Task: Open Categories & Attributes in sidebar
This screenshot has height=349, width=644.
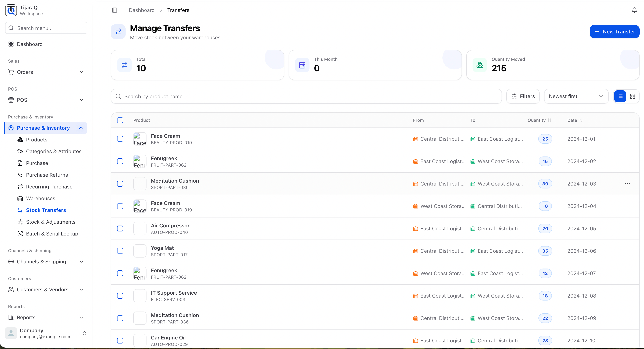Action: 53,151
